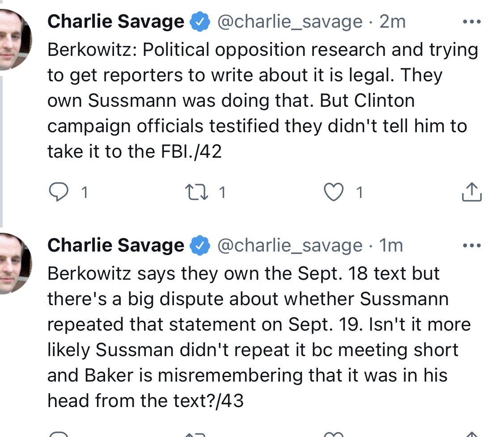
Task: Click the verified badge on the 2m tweet
Action: click(200, 22)
